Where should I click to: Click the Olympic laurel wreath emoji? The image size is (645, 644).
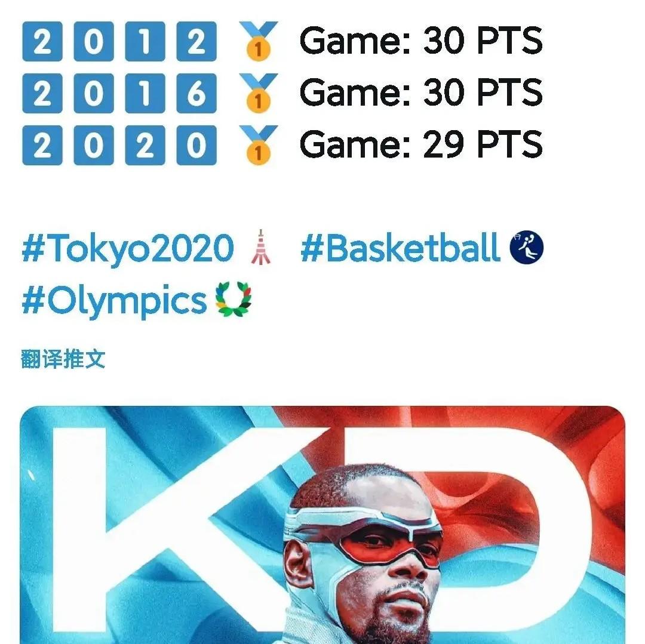[234, 301]
